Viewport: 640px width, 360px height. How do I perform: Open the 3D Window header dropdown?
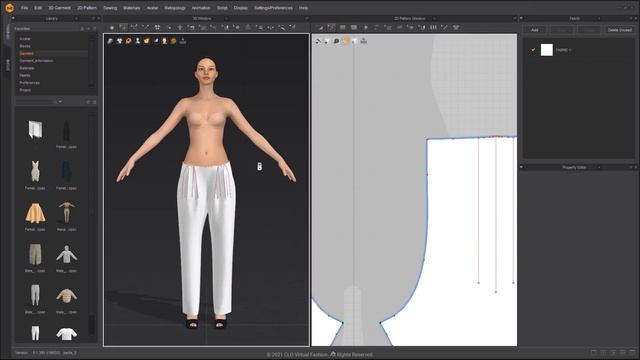point(227,18)
